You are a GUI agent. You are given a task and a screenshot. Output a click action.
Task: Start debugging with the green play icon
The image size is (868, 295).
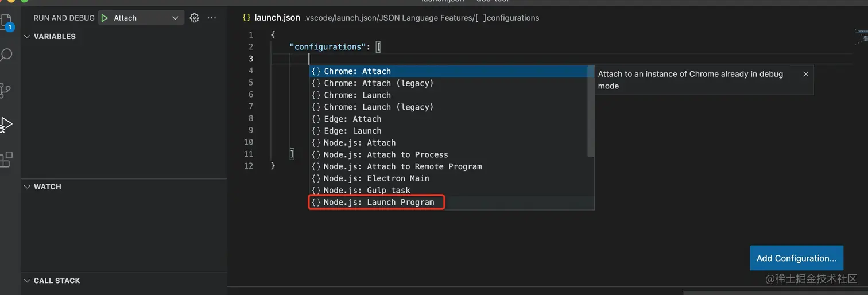104,18
